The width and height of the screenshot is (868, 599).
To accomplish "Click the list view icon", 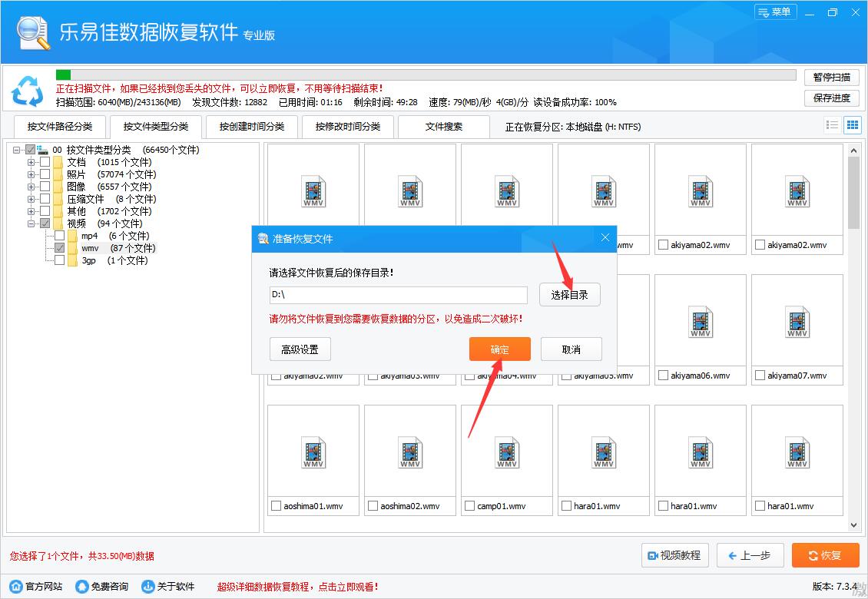I will (832, 124).
